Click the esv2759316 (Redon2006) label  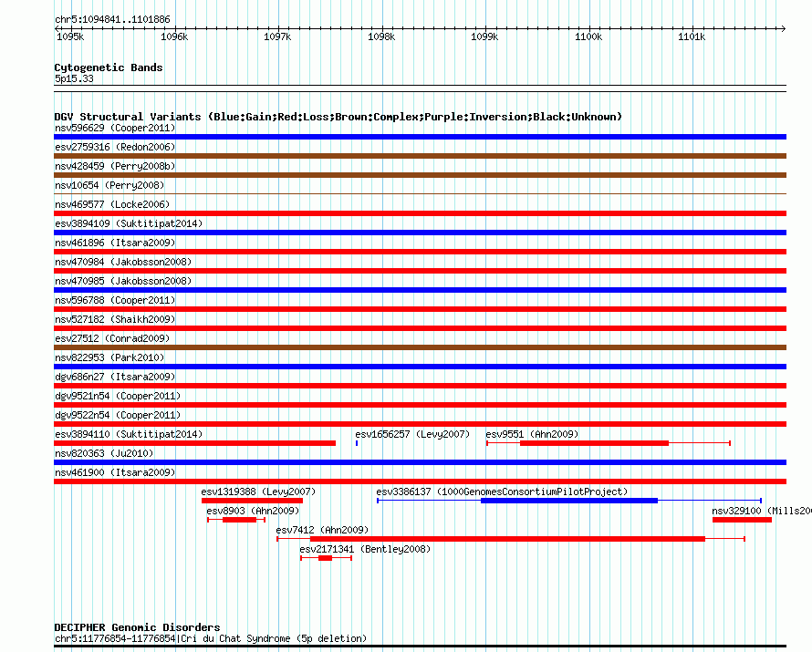(x=115, y=147)
